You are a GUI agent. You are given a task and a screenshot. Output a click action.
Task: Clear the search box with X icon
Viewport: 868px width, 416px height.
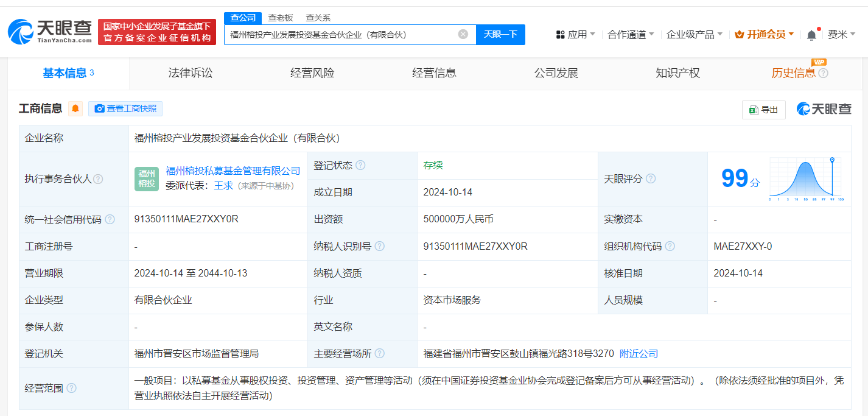(463, 34)
